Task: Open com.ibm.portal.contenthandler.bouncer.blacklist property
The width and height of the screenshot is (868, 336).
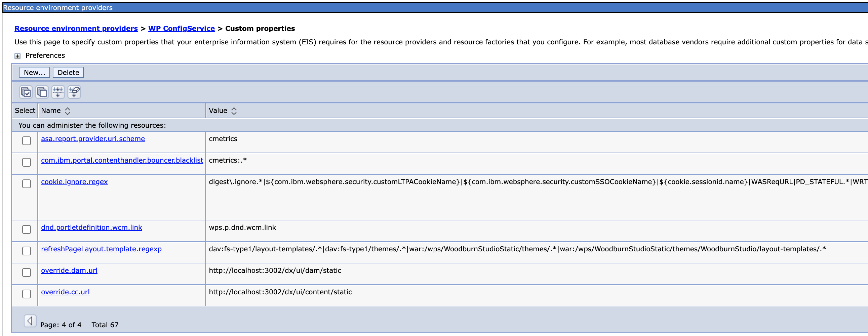Action: (x=122, y=160)
